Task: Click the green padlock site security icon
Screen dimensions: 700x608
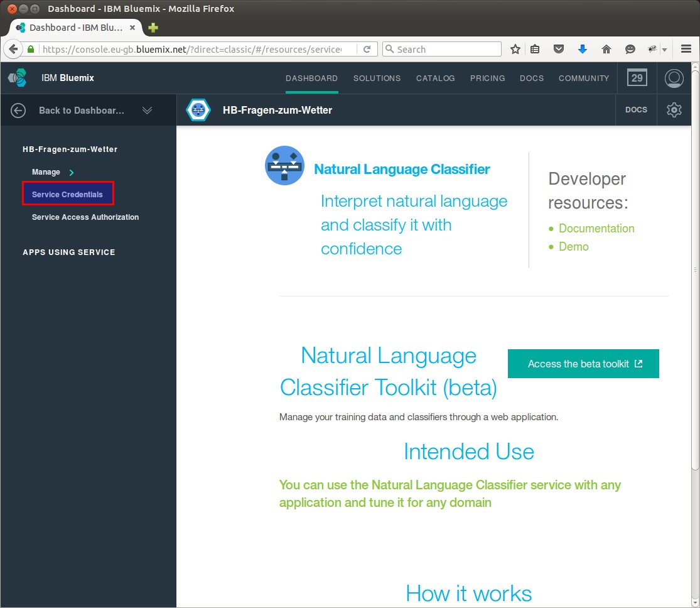Action: point(31,49)
